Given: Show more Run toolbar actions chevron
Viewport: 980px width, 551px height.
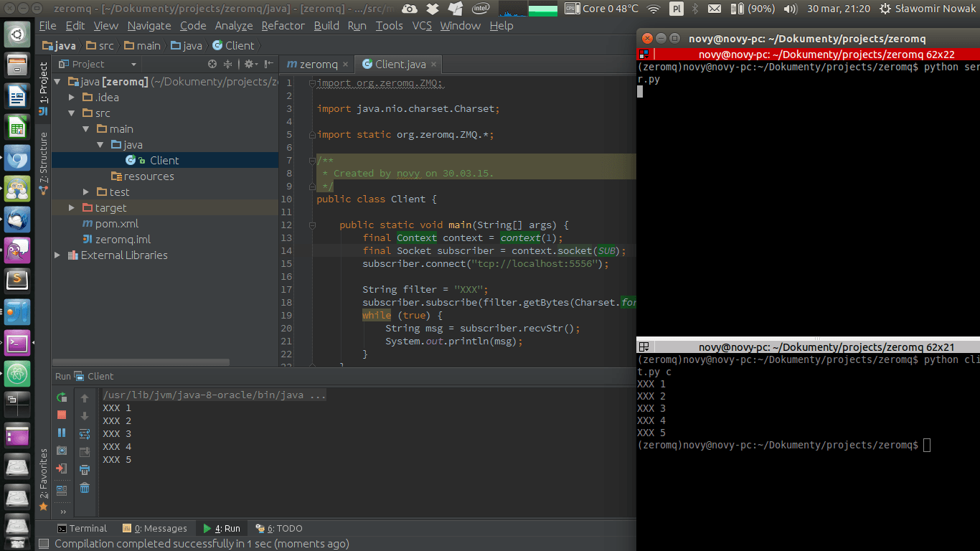Looking at the screenshot, I should pyautogui.click(x=63, y=512).
